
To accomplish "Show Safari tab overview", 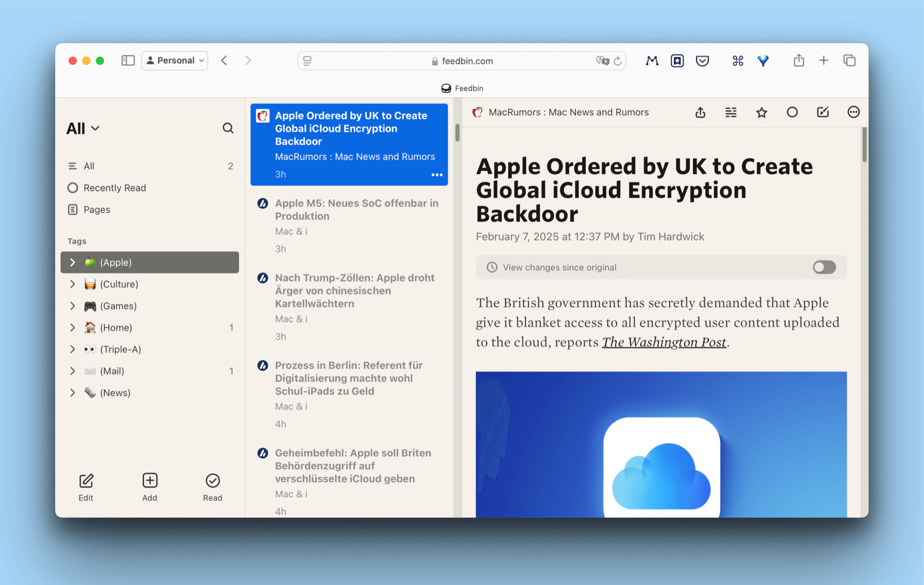I will [x=850, y=61].
